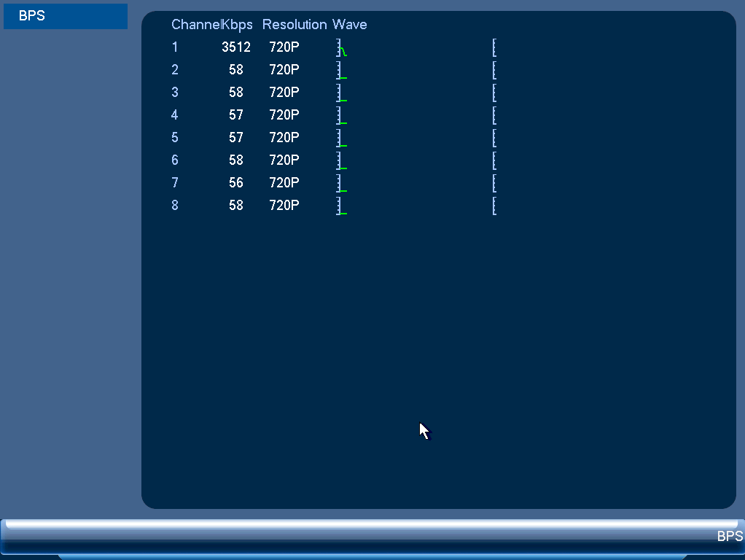Click the Resolution column header

click(x=295, y=24)
